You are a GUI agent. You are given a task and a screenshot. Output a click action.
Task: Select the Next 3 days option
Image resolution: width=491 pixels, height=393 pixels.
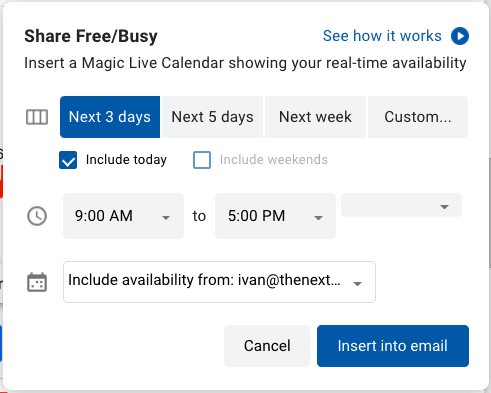[110, 117]
